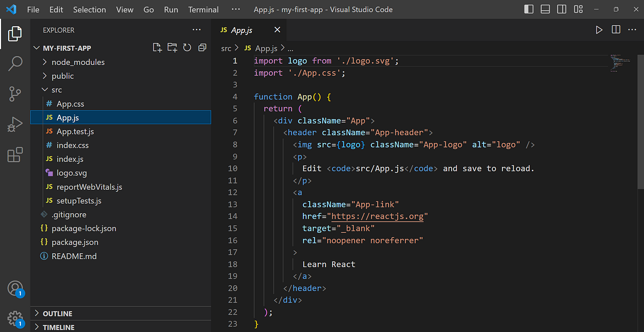Open Explorer views and more actions menu
The width and height of the screenshot is (644, 332).
pos(196,30)
